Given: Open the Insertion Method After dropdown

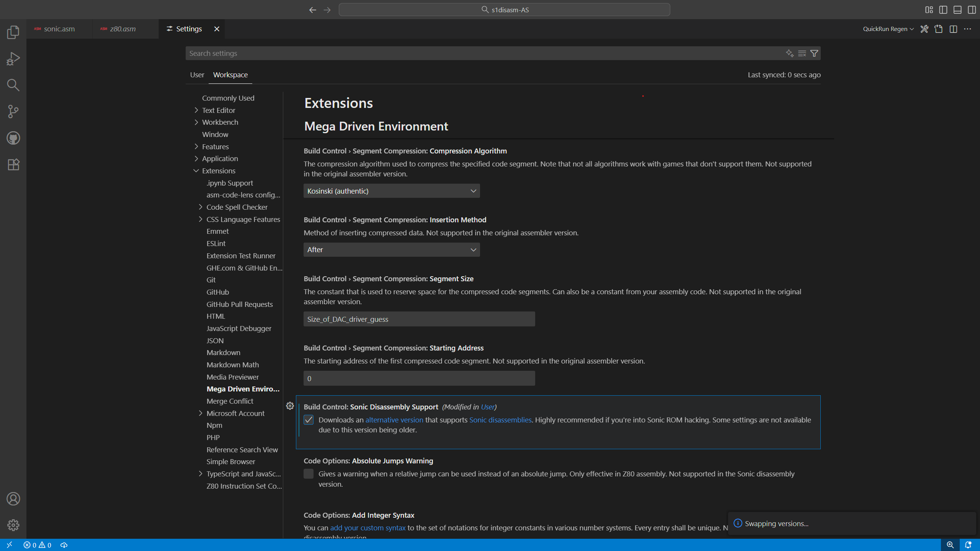Looking at the screenshot, I should pos(391,250).
